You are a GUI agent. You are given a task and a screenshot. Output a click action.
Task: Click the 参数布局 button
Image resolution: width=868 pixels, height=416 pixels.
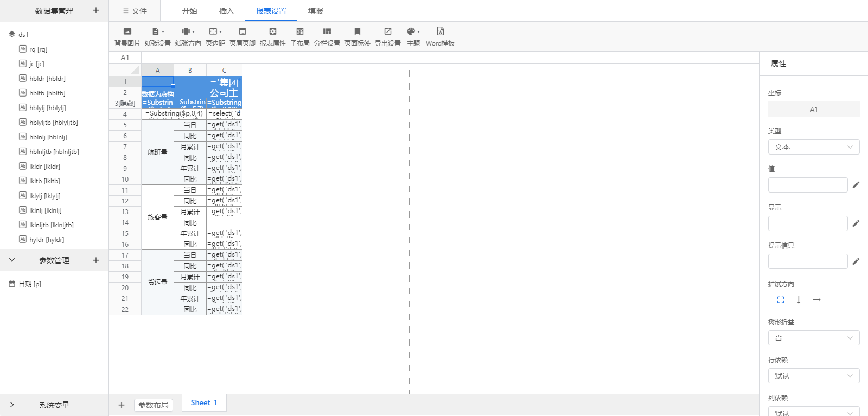tap(153, 405)
